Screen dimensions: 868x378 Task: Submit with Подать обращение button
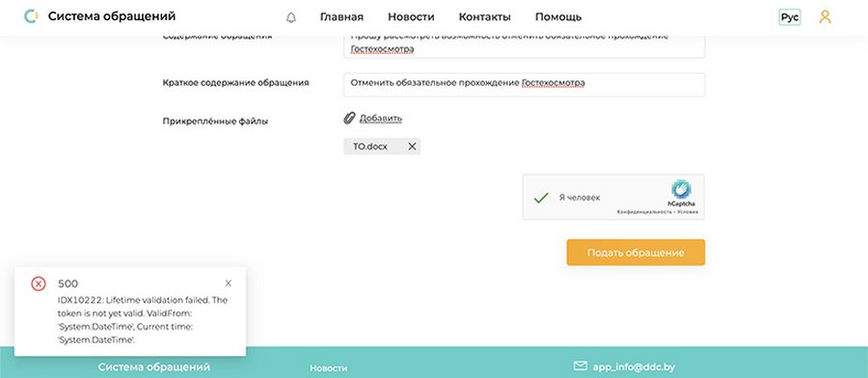[x=636, y=253]
